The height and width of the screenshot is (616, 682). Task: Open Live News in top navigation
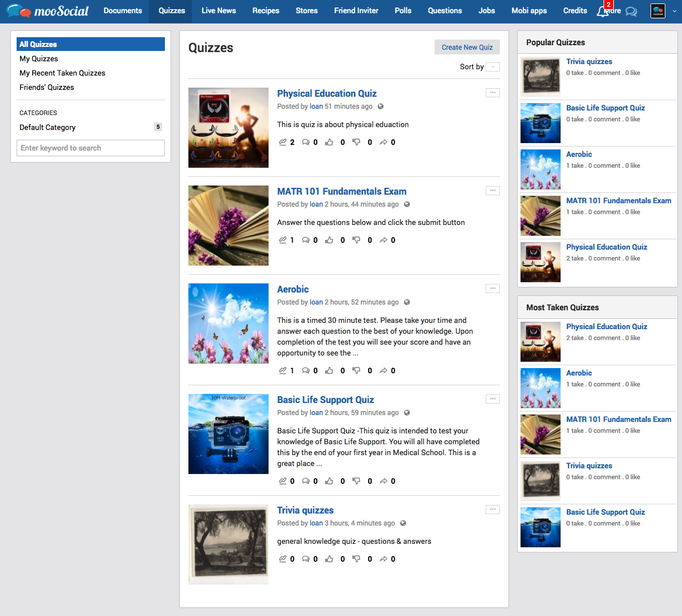(219, 11)
